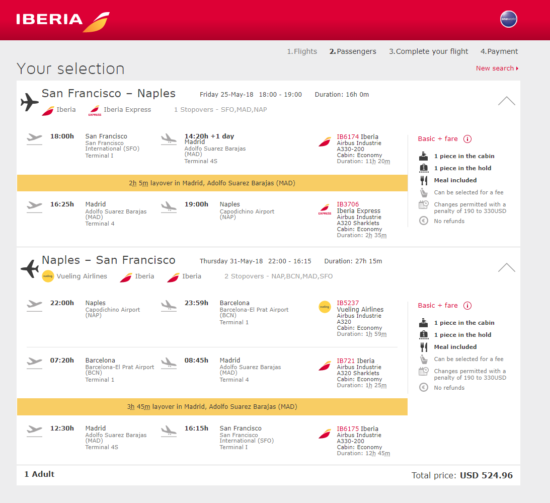
Task: Click info icon beside outbound Basic + fare
Action: coord(467,139)
